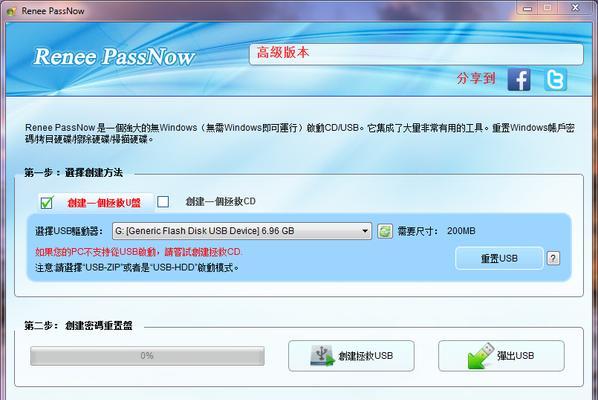Click the Renee PassNow logo in banner
Screen dimensions: 598x400
[x=114, y=56]
